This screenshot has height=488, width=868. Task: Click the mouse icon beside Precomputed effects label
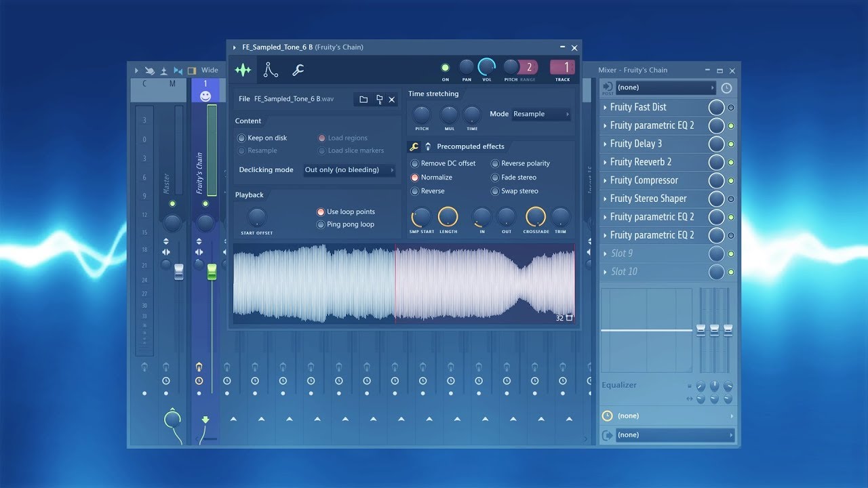[428, 146]
